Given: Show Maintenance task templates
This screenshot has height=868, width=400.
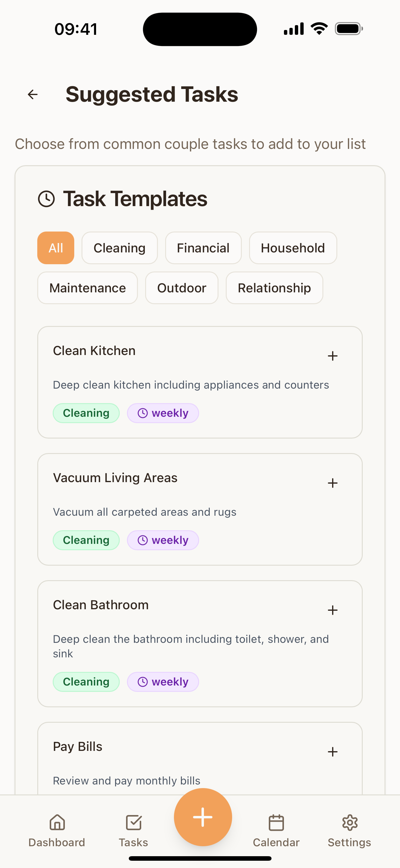Looking at the screenshot, I should [x=87, y=288].
